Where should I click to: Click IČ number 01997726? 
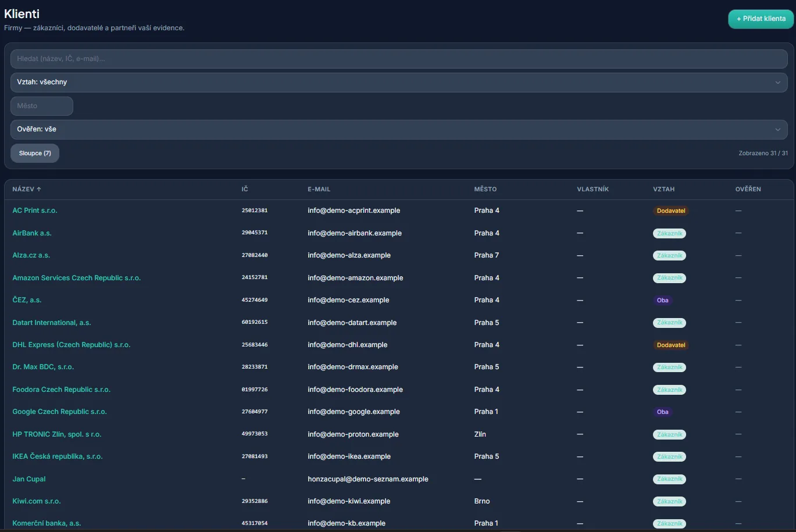point(255,390)
